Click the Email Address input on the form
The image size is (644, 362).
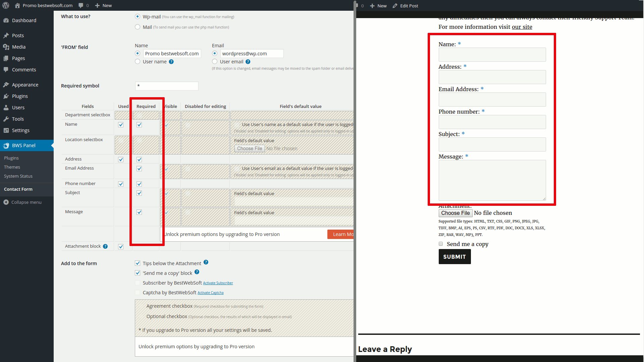tap(492, 100)
